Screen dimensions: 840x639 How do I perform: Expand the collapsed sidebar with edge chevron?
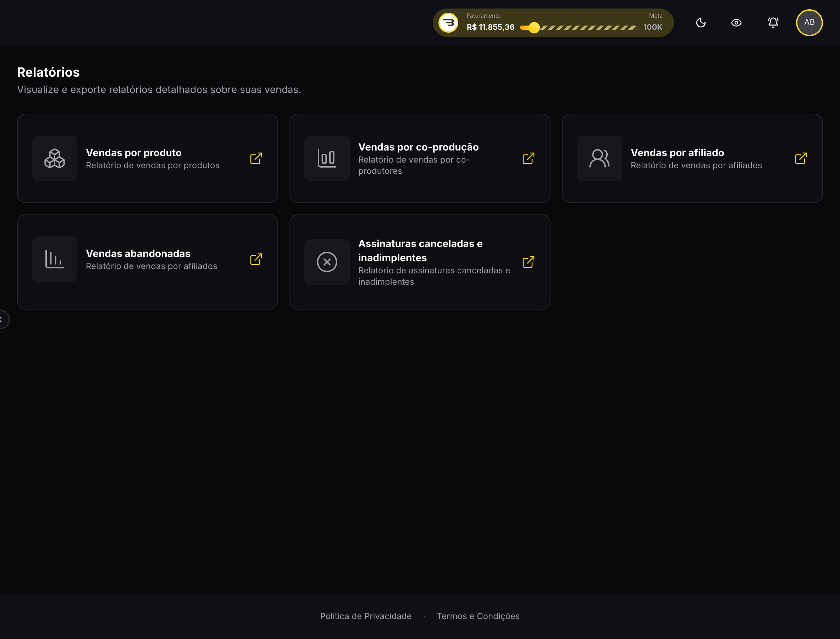click(2, 319)
